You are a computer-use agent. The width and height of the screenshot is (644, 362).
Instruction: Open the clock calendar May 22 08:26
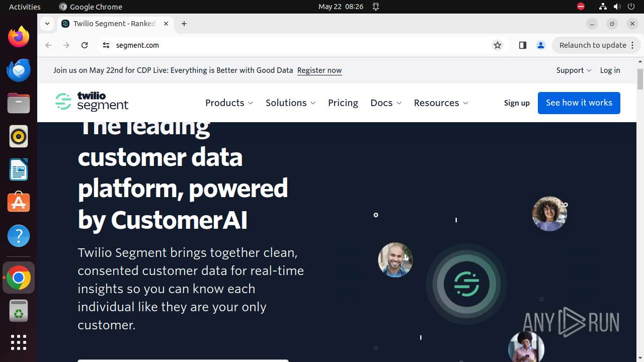click(x=341, y=7)
